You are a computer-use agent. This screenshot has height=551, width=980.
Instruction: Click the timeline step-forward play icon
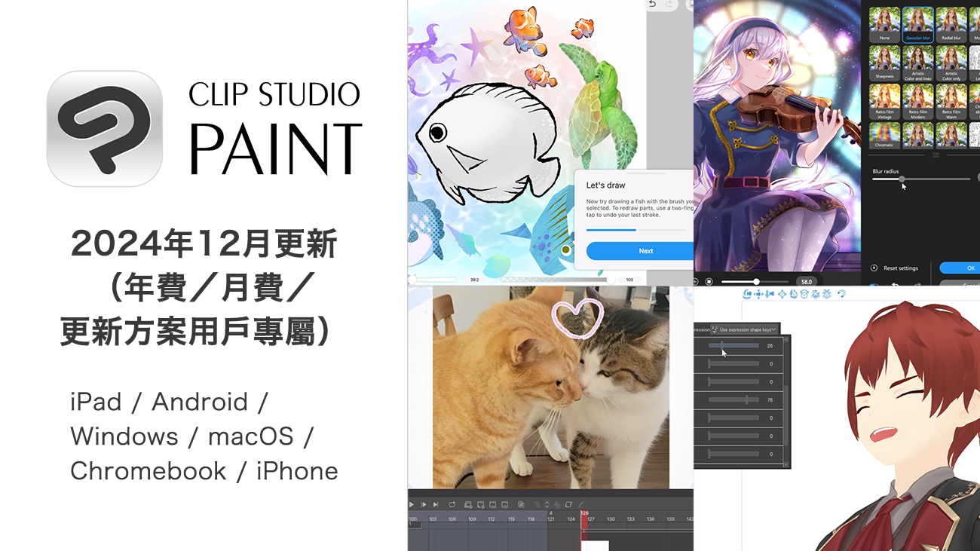(x=424, y=504)
